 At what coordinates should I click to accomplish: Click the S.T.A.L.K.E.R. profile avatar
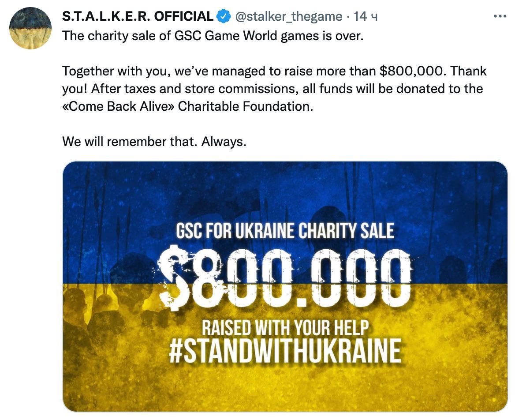30,29
